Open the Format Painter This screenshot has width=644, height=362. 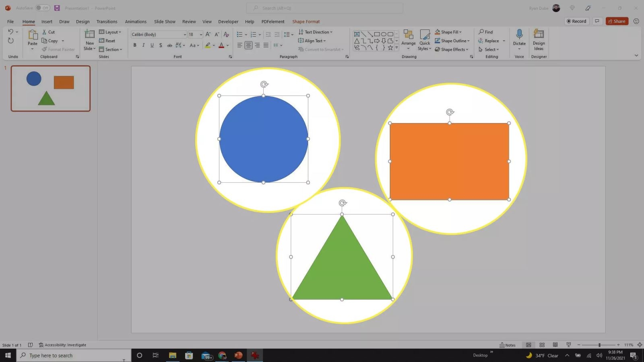58,49
